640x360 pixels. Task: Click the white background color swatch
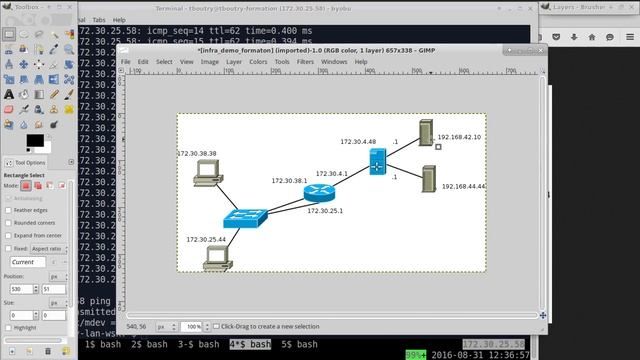tap(47, 148)
